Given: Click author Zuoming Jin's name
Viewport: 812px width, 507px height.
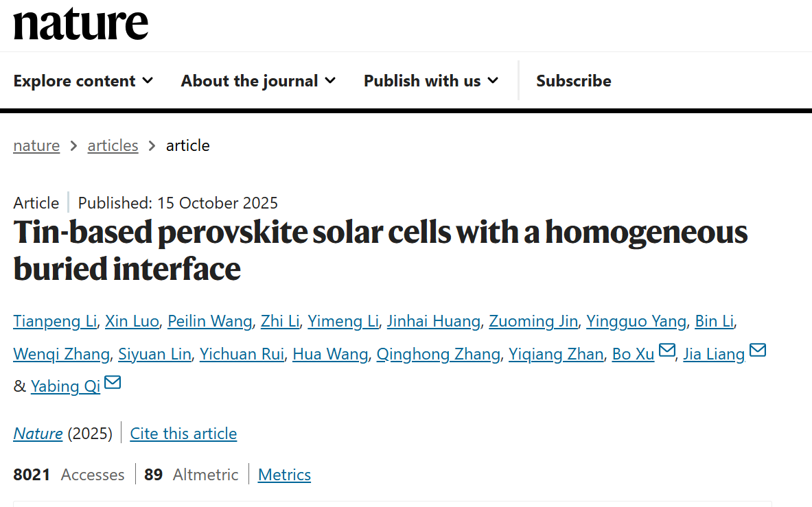Looking at the screenshot, I should click(533, 321).
